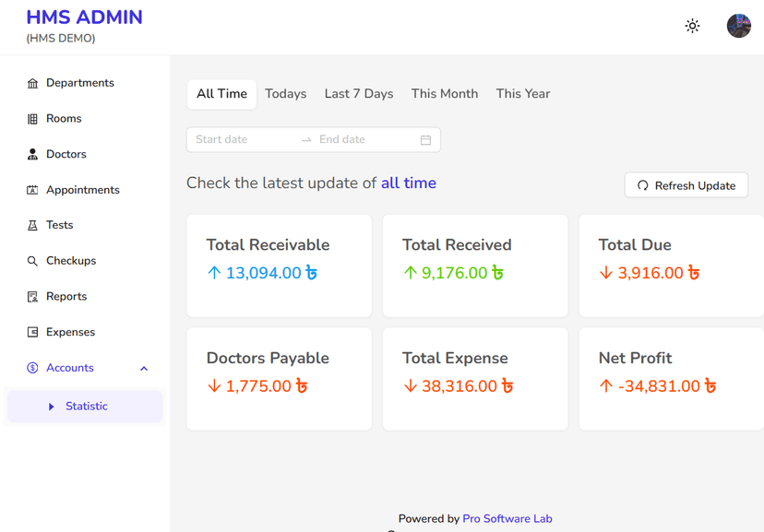Switch to the This Month tab
764x532 pixels.
coord(445,94)
